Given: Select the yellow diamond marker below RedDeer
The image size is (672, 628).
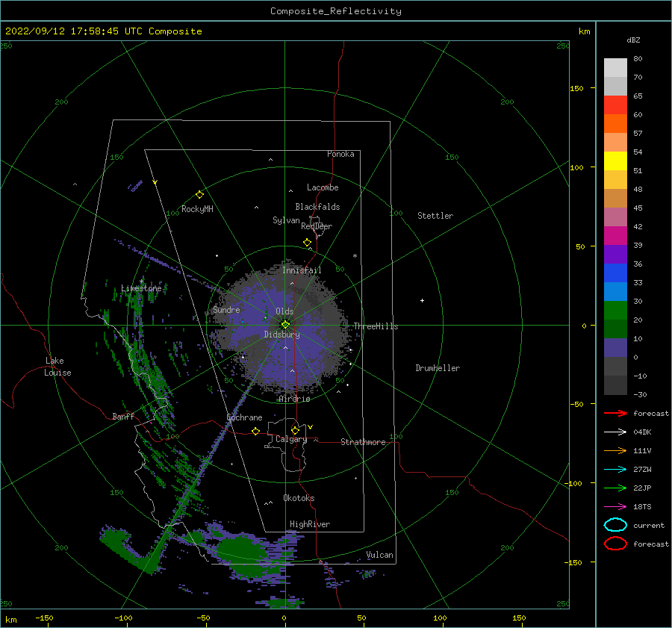Looking at the screenshot, I should [307, 243].
